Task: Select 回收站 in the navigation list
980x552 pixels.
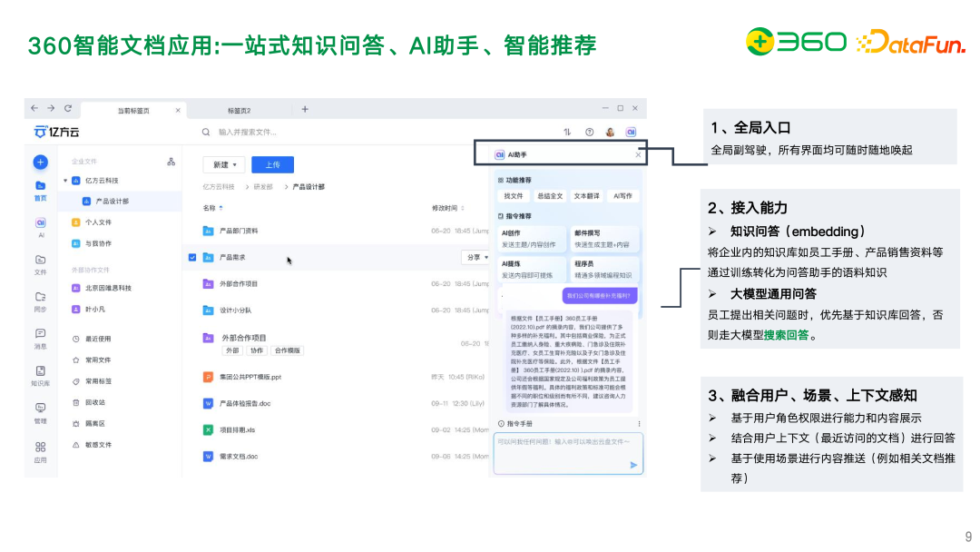Action: (95, 402)
